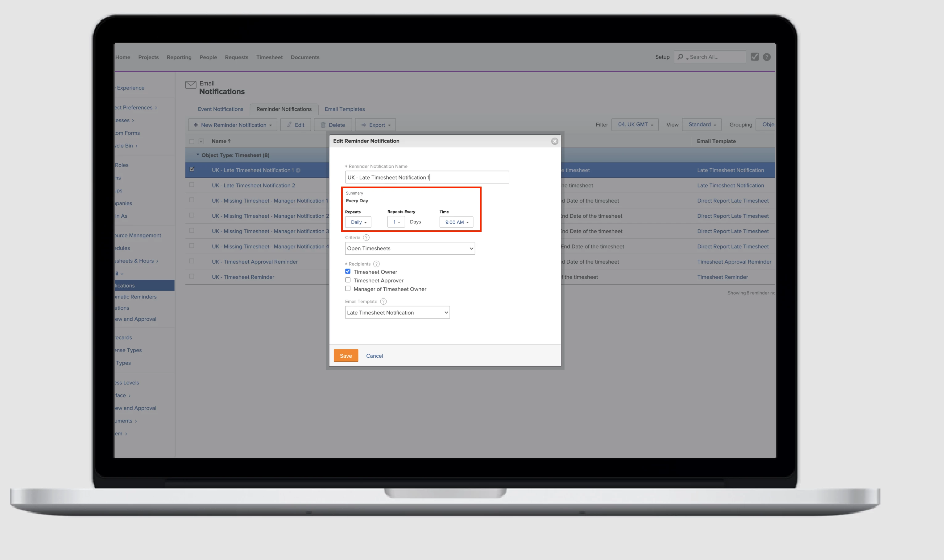Enable Manager of Timesheet Owner recipient
The height and width of the screenshot is (560, 944).
[348, 289]
